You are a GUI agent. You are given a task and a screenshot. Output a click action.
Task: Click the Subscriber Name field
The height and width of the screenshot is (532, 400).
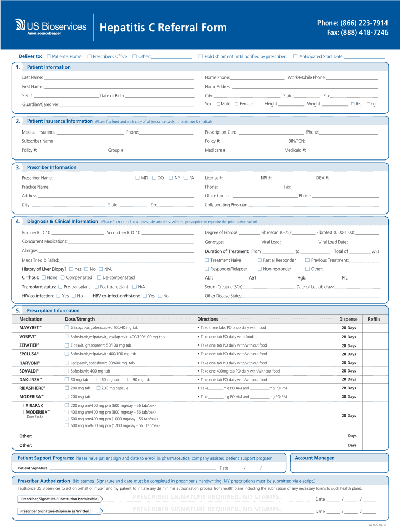pos(124,141)
